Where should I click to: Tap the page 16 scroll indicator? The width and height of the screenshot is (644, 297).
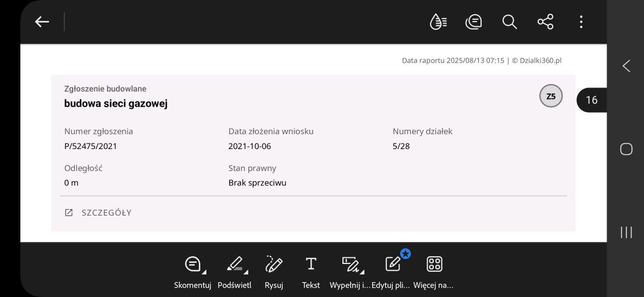(x=591, y=100)
